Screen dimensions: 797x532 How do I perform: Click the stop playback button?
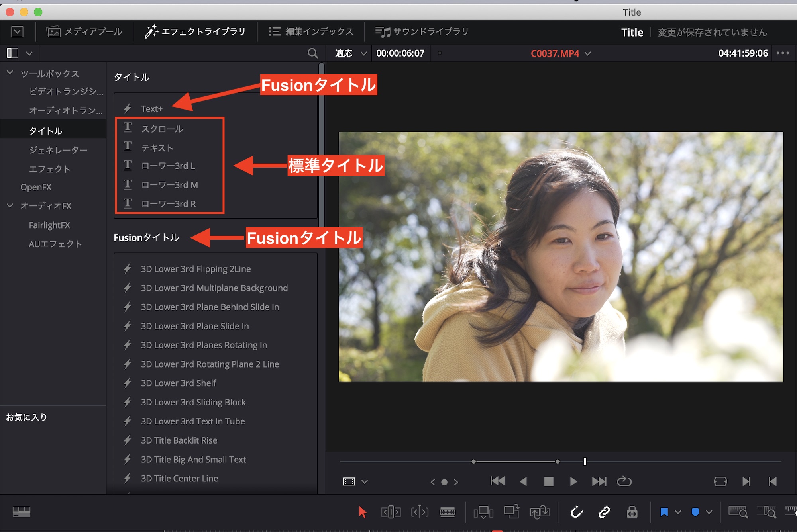click(x=549, y=482)
